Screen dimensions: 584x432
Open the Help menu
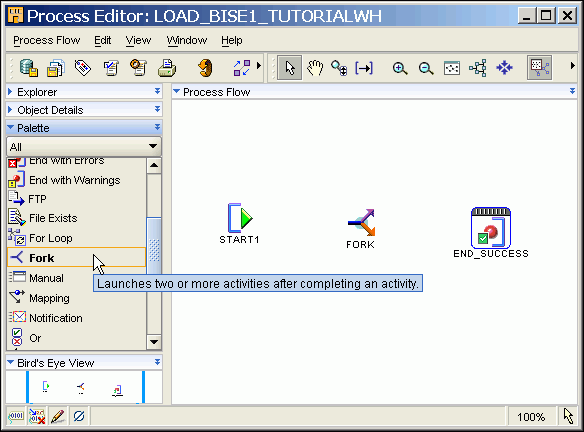(x=232, y=40)
